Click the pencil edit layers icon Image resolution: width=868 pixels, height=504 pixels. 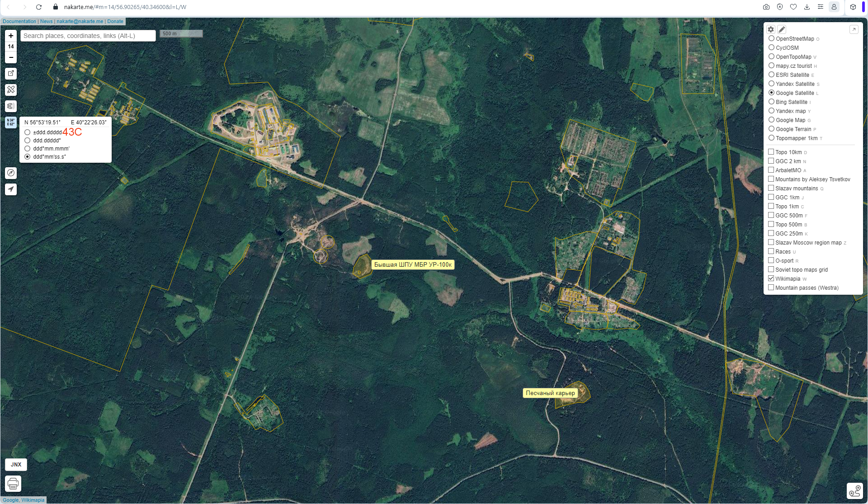pyautogui.click(x=782, y=29)
